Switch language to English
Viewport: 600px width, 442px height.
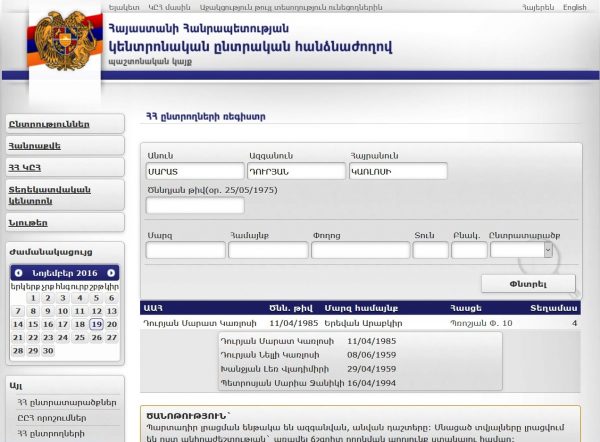574,7
